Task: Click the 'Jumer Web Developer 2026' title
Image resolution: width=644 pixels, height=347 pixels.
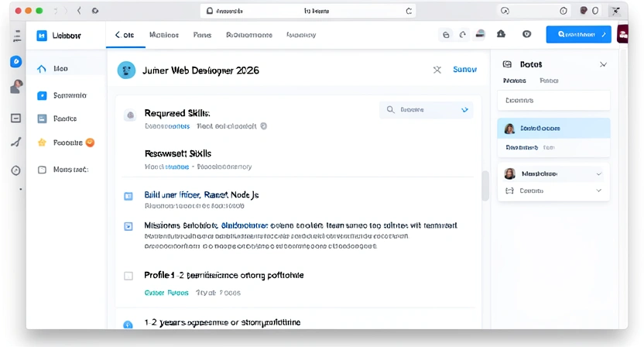Action: 200,70
